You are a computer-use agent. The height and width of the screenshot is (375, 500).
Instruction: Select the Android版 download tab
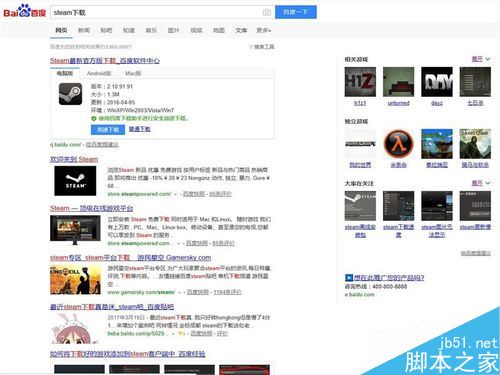(x=99, y=73)
